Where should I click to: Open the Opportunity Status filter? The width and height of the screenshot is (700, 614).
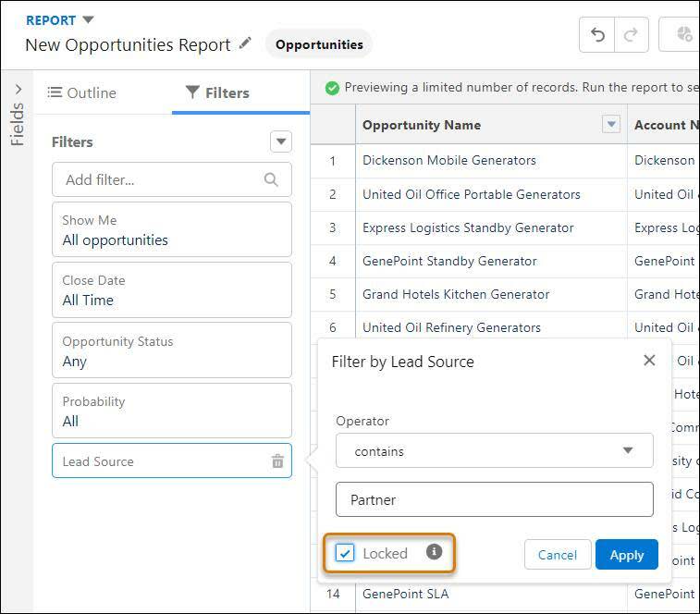click(x=172, y=350)
